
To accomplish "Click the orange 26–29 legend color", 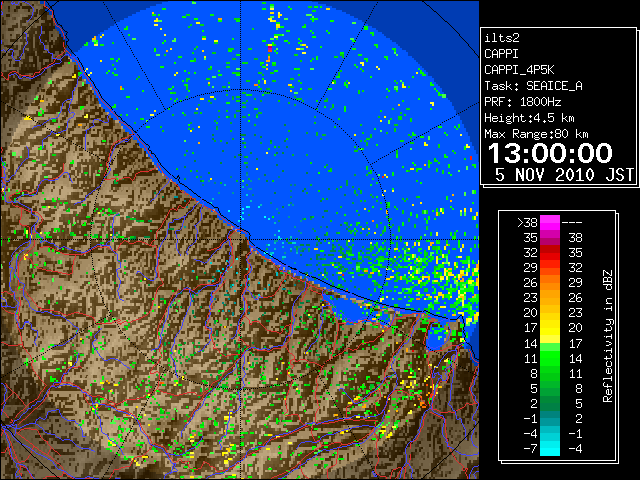I will tap(550, 283).
